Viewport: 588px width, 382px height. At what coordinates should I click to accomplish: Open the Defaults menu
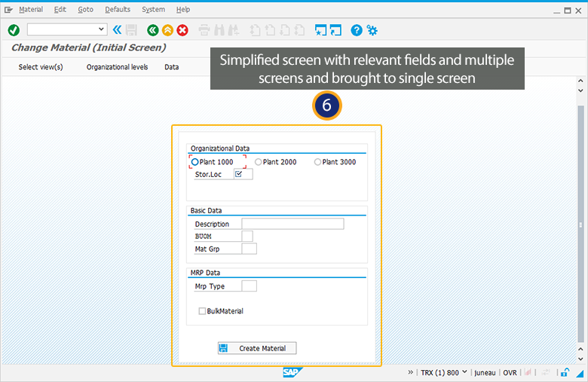pos(118,10)
